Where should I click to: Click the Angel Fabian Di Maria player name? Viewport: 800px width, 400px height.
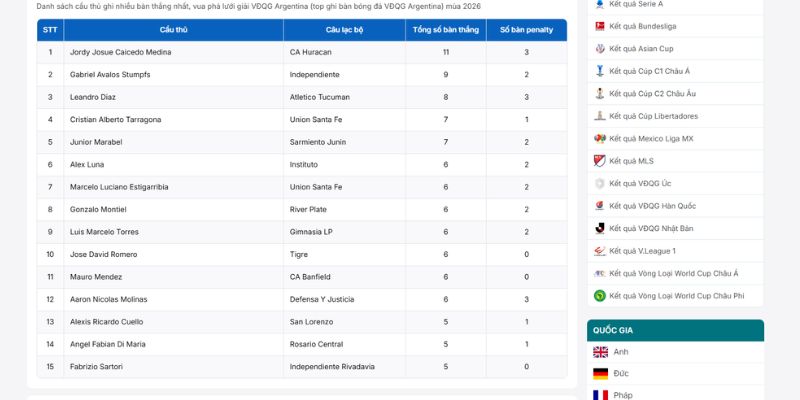click(x=108, y=344)
